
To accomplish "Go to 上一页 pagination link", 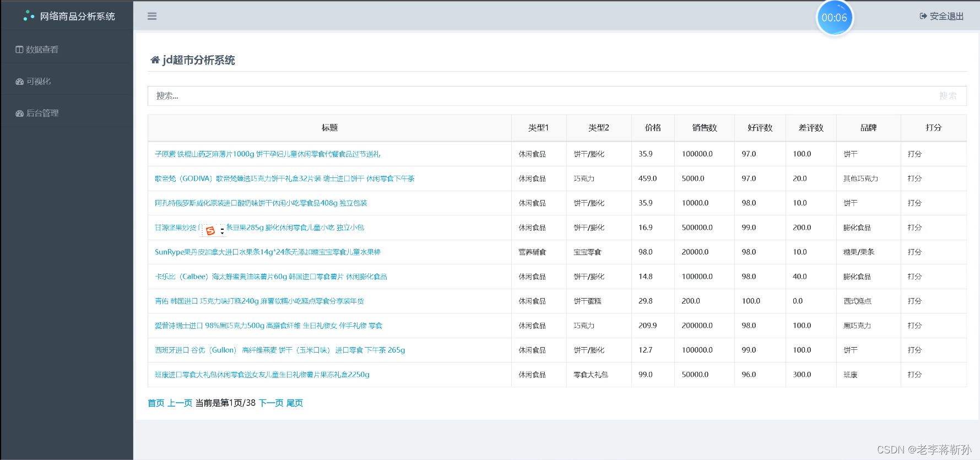I will pyautogui.click(x=180, y=403).
